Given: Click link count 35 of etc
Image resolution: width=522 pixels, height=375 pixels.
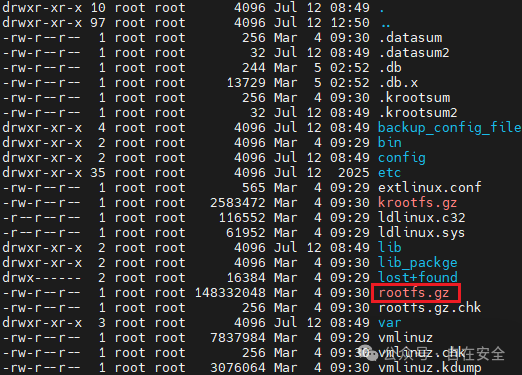Looking at the screenshot, I should pos(98,173).
